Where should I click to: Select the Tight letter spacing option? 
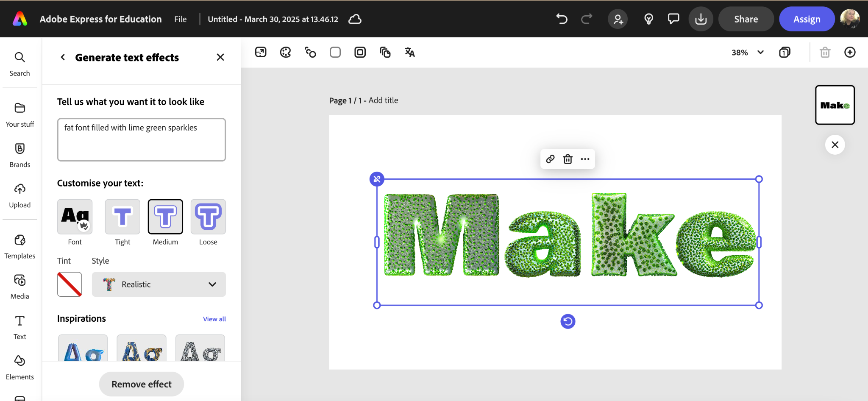tap(122, 217)
